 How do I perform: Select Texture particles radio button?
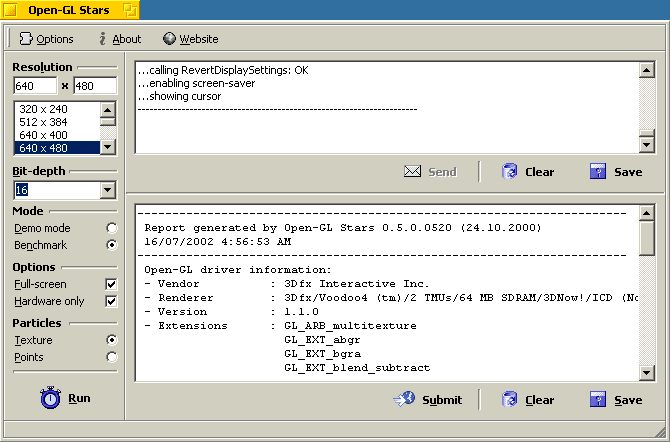(112, 340)
